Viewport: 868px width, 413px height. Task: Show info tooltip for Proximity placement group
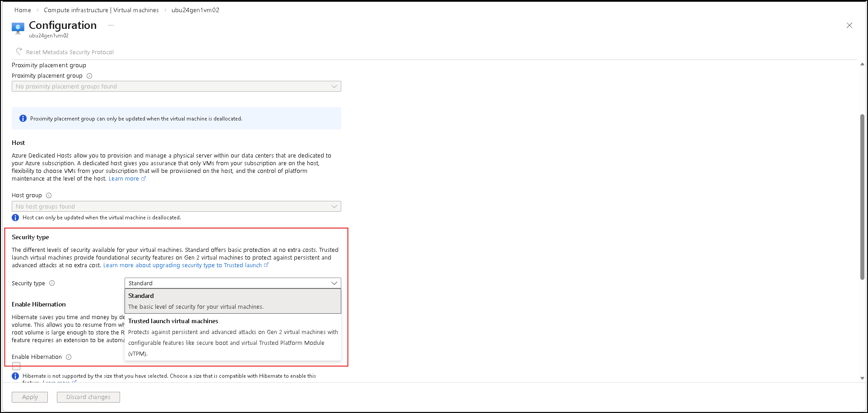(x=89, y=76)
